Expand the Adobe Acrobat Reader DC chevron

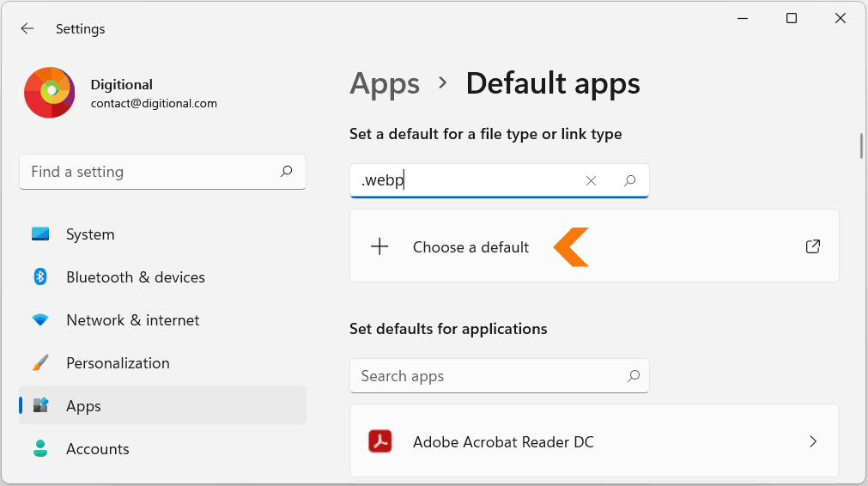(x=813, y=441)
